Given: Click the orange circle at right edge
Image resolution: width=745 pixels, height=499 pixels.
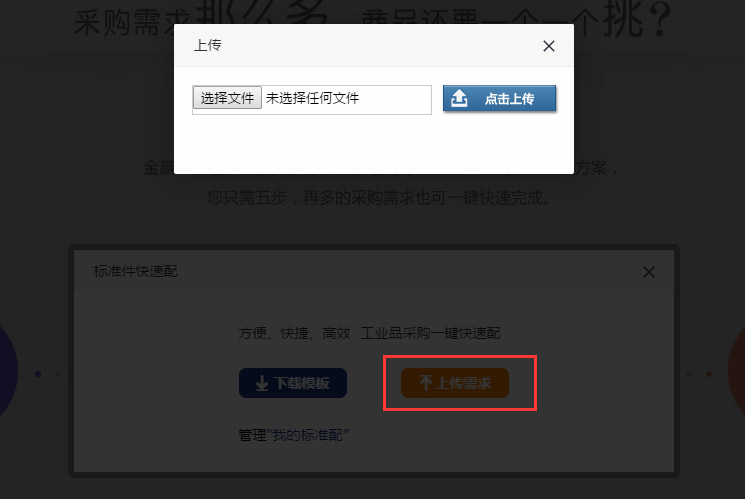Looking at the screenshot, I should click(x=737, y=371).
